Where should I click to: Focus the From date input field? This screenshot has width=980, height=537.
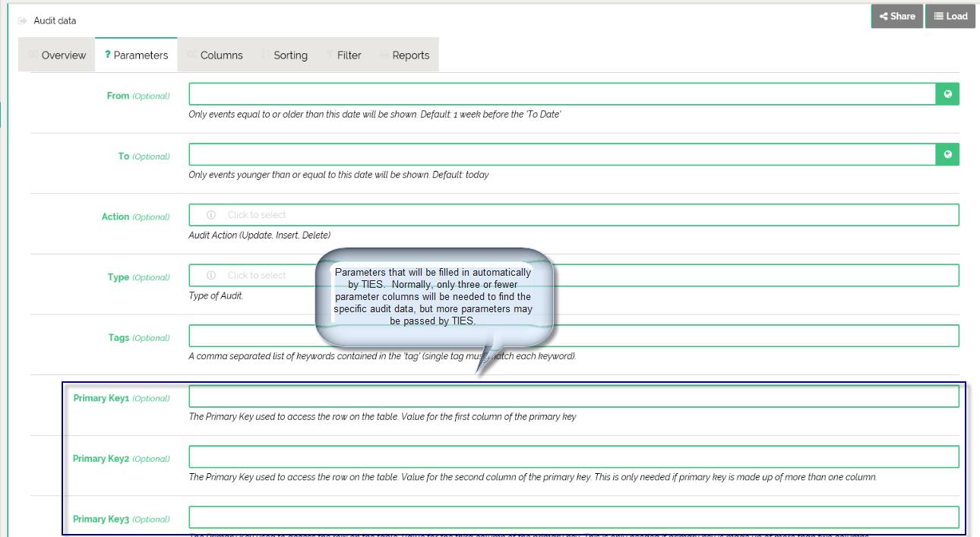coord(561,94)
